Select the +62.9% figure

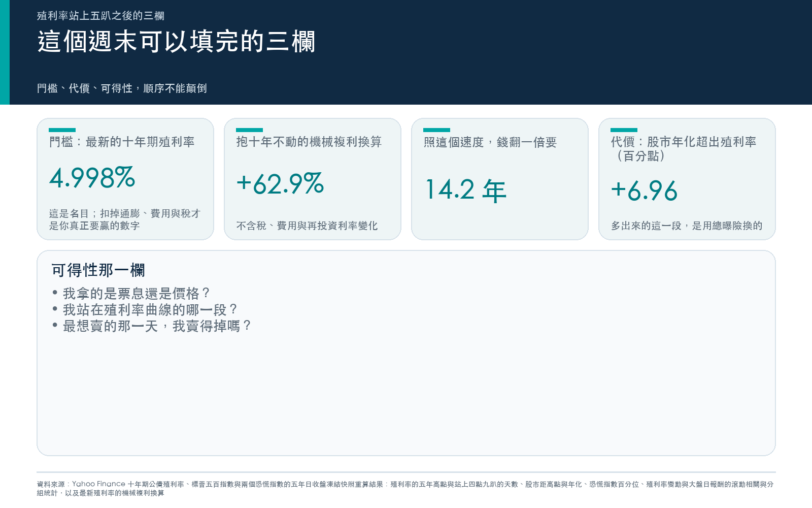pos(280,184)
